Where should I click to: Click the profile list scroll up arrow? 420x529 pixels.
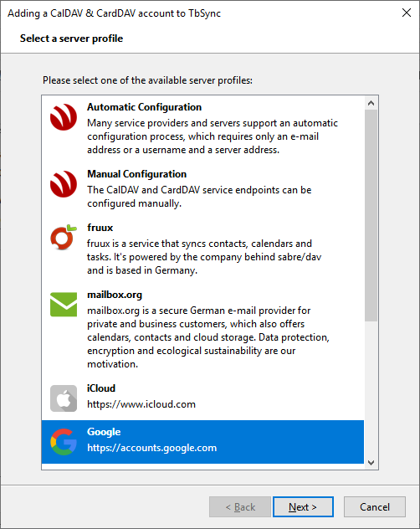tap(371, 103)
